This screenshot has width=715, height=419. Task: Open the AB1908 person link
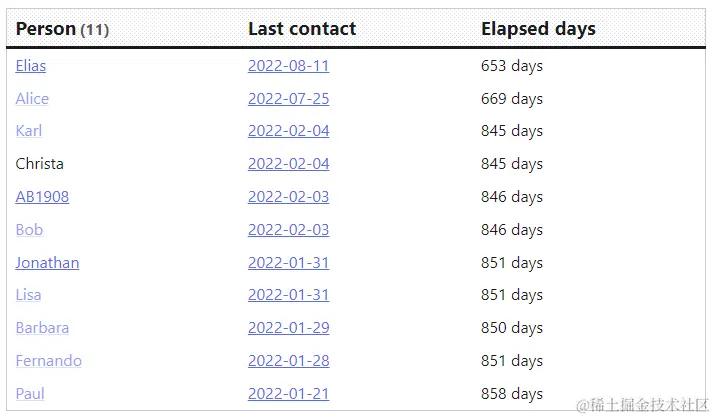(x=42, y=197)
